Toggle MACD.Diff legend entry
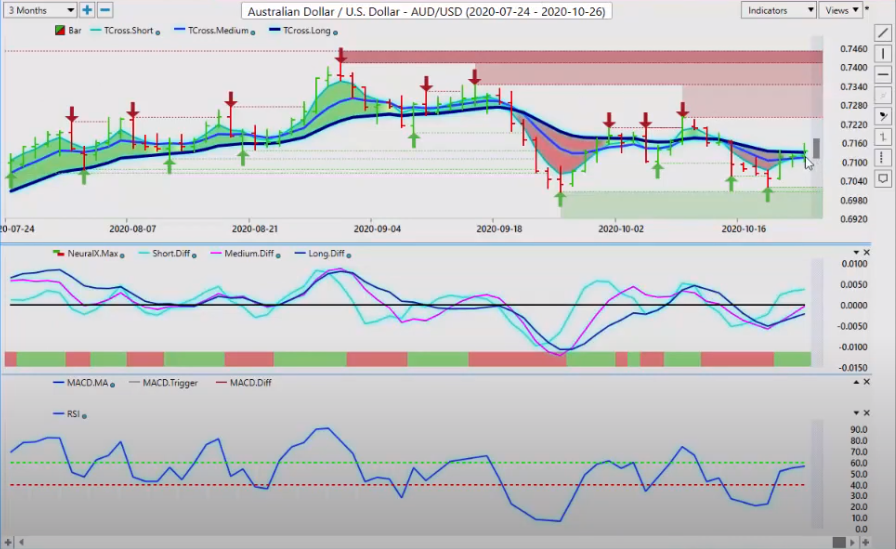896x549 pixels. click(244, 383)
